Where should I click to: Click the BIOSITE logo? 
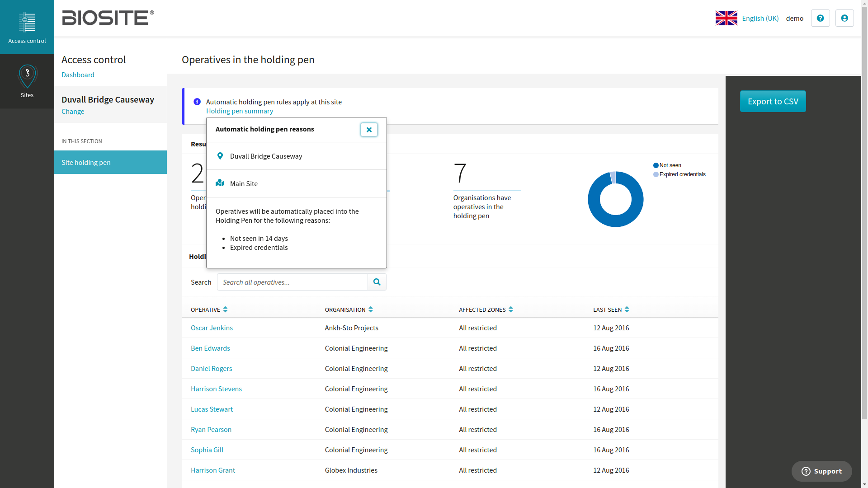click(108, 18)
